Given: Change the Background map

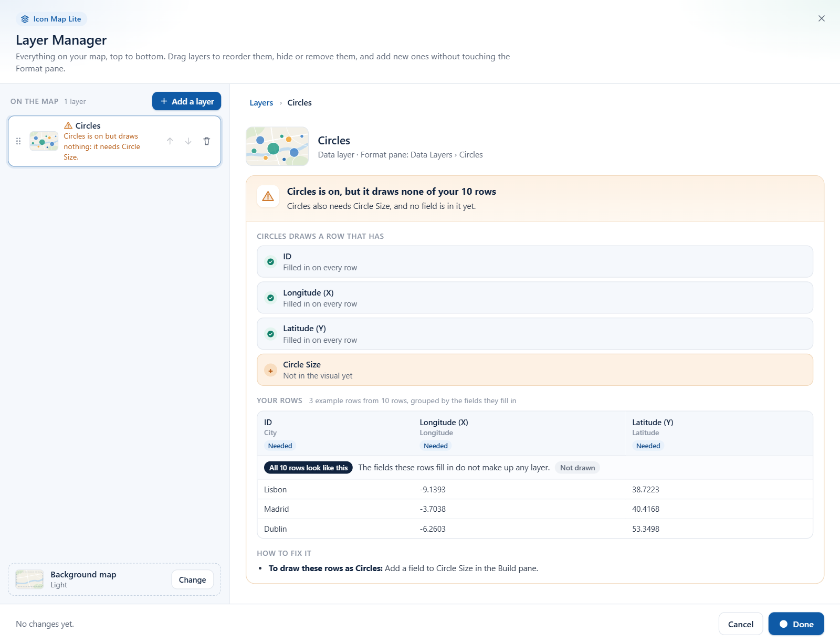Looking at the screenshot, I should pos(193,579).
